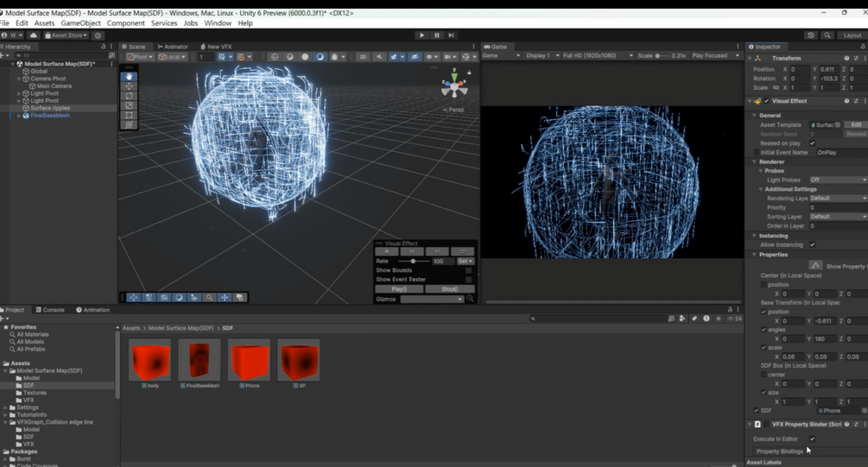
Task: Click the undo history icon
Action: click(811, 35)
